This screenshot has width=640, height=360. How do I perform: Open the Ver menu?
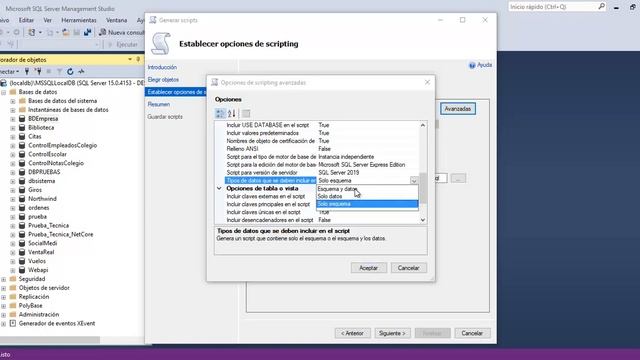click(48, 20)
